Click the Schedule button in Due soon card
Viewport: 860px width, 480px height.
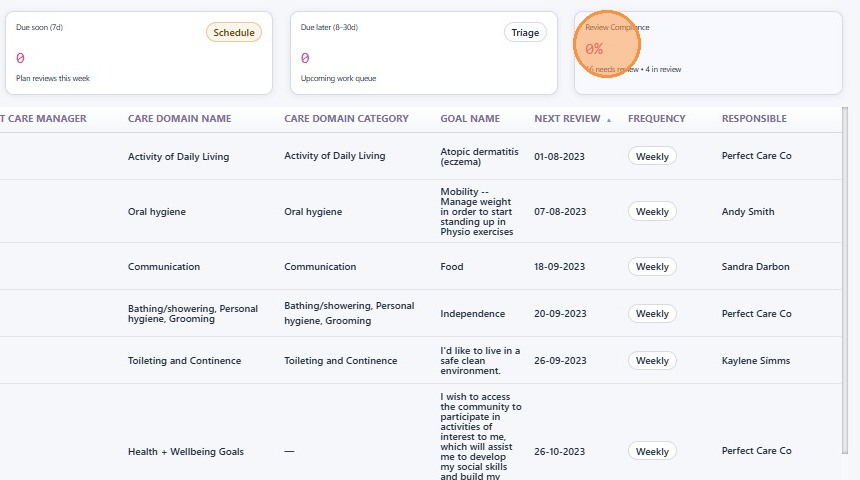point(234,32)
